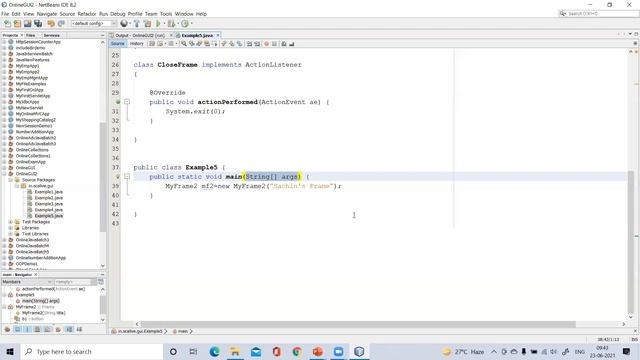Open Google Chrome from the taskbar
640x360 pixels.
(x=297, y=351)
